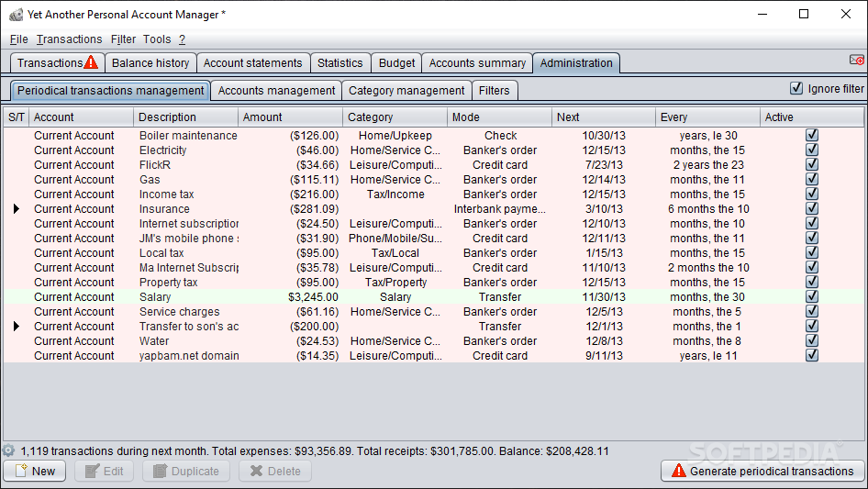Open the Transactions menu
868x489 pixels.
pyautogui.click(x=69, y=39)
